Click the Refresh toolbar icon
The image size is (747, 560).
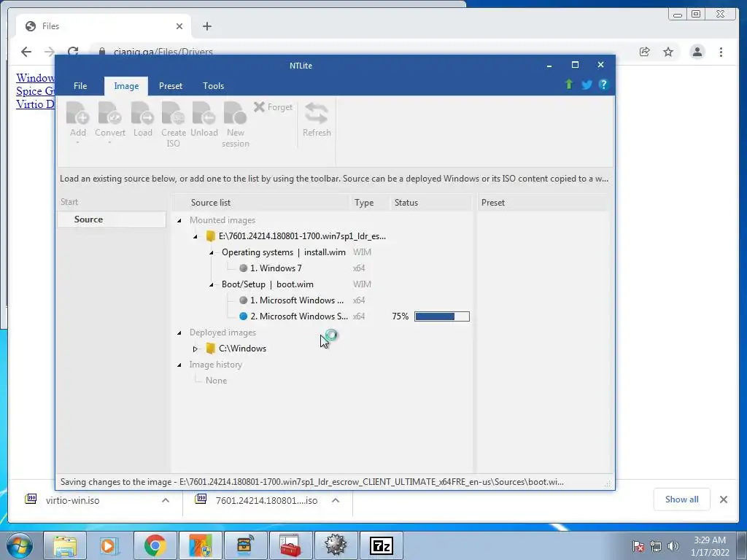tap(317, 114)
